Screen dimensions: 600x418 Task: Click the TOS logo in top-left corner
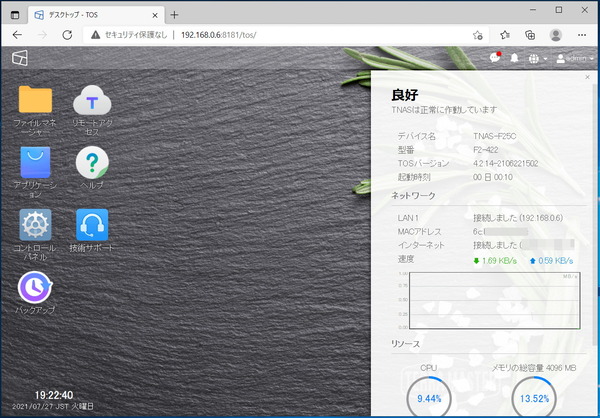tap(19, 59)
